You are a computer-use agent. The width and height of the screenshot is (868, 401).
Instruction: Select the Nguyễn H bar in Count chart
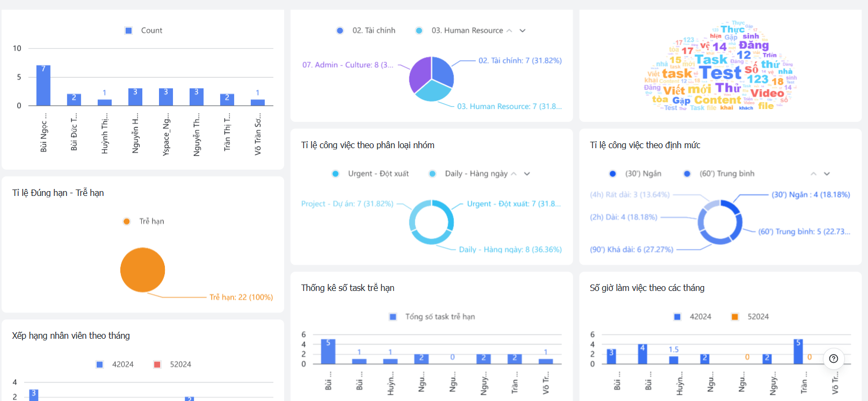pyautogui.click(x=135, y=97)
